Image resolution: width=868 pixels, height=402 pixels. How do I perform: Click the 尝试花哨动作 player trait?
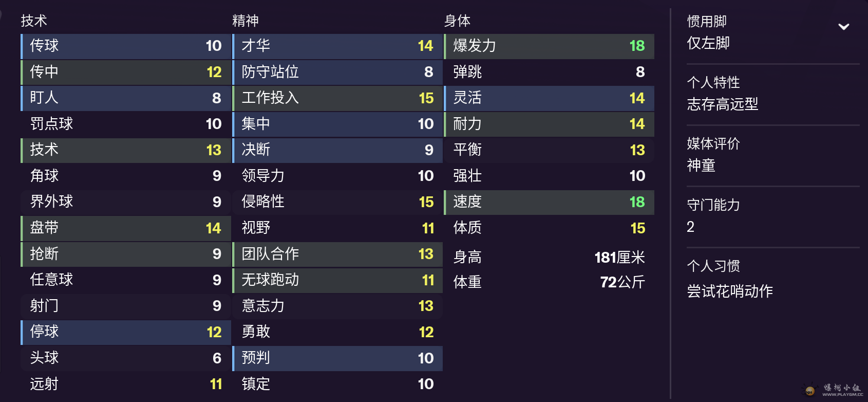pyautogui.click(x=730, y=291)
